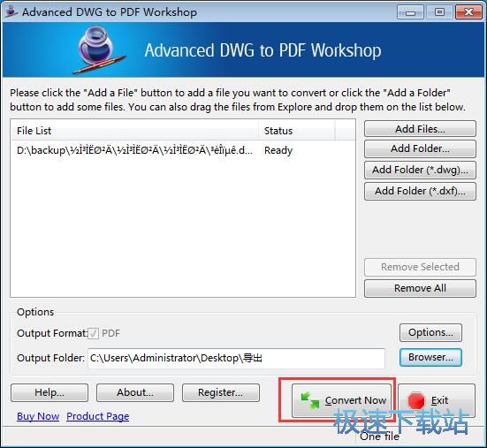Click the Add Folder (*.dwg)... button
487x448 pixels.
[x=420, y=170]
